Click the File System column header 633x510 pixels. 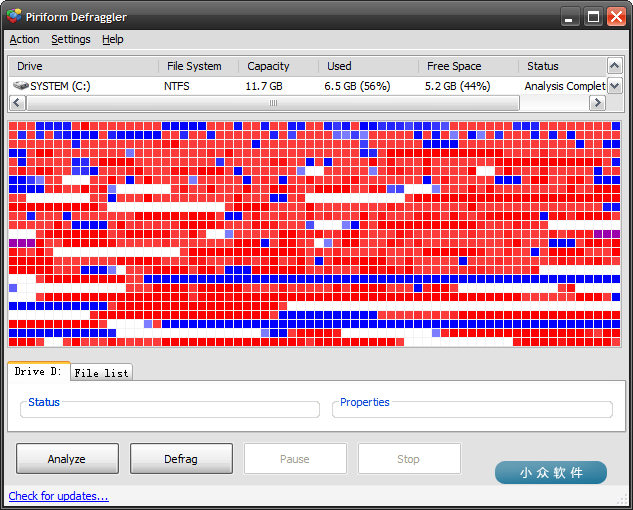194,66
